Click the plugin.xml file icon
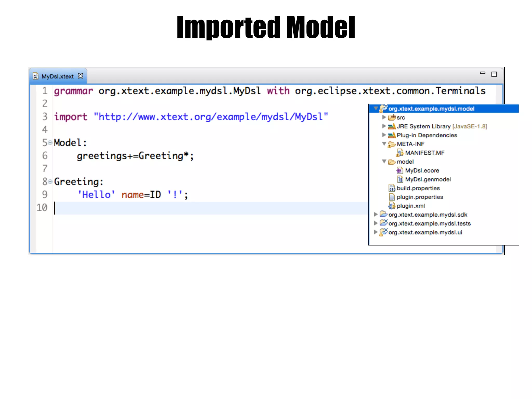532x399 pixels. [x=392, y=206]
